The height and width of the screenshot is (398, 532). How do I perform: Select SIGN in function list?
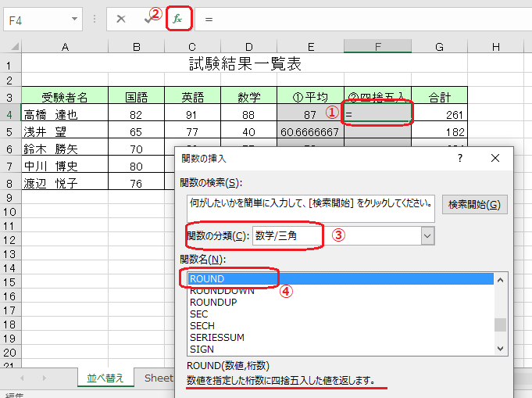pyautogui.click(x=341, y=349)
